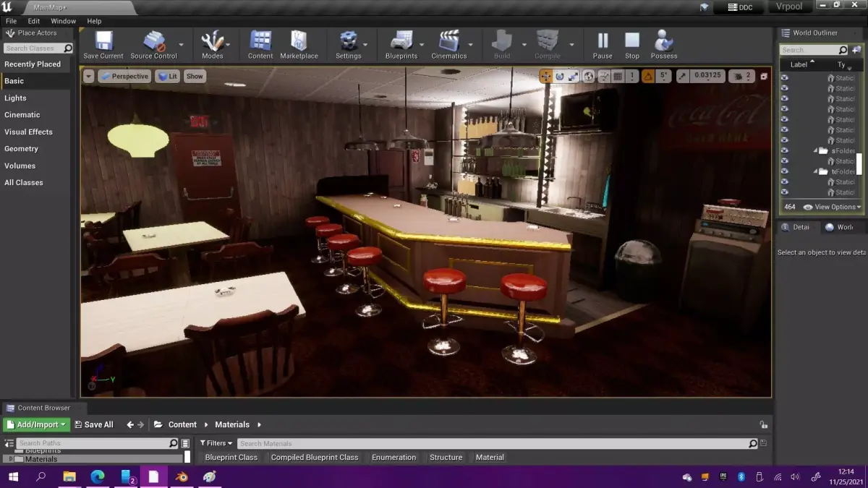Viewport: 868px width, 488px height.
Task: Maximize the viewport using the corner icon
Action: pyautogui.click(x=764, y=76)
